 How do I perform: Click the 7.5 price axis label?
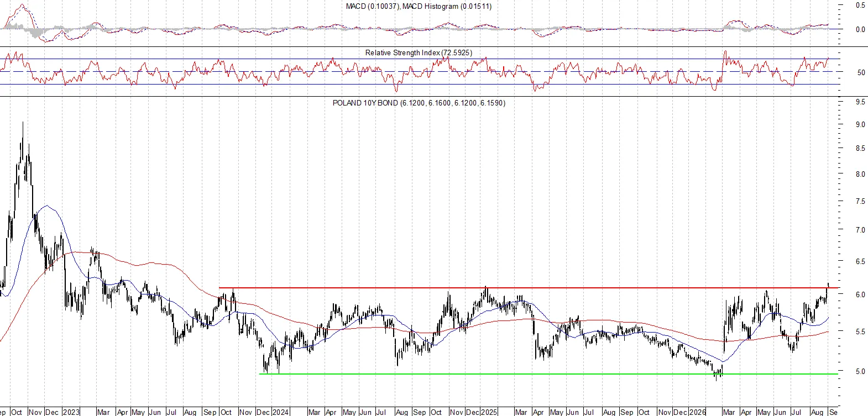(860, 202)
